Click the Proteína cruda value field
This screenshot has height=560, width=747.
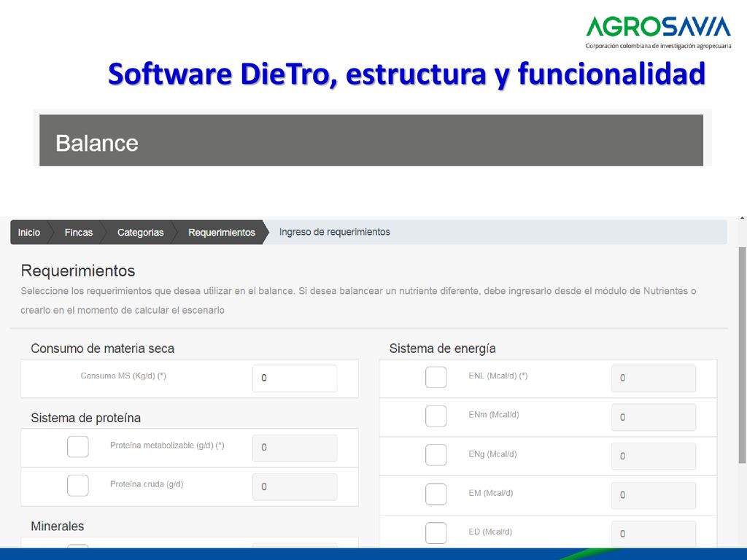tap(295, 486)
